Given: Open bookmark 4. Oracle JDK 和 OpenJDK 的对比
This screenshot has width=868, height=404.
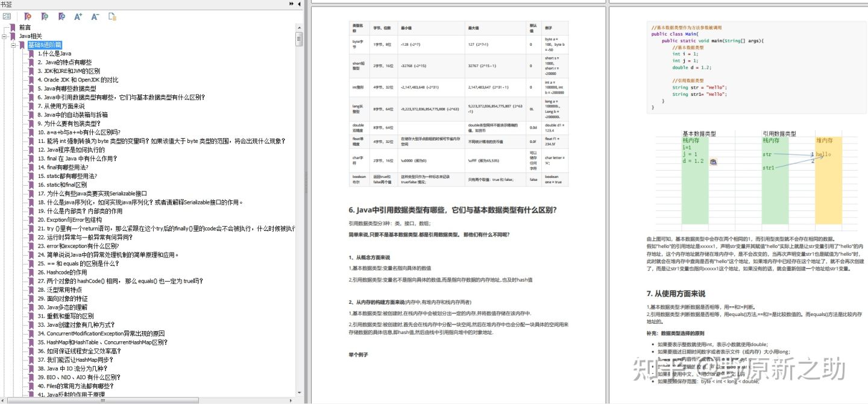Looking at the screenshot, I should [x=78, y=80].
